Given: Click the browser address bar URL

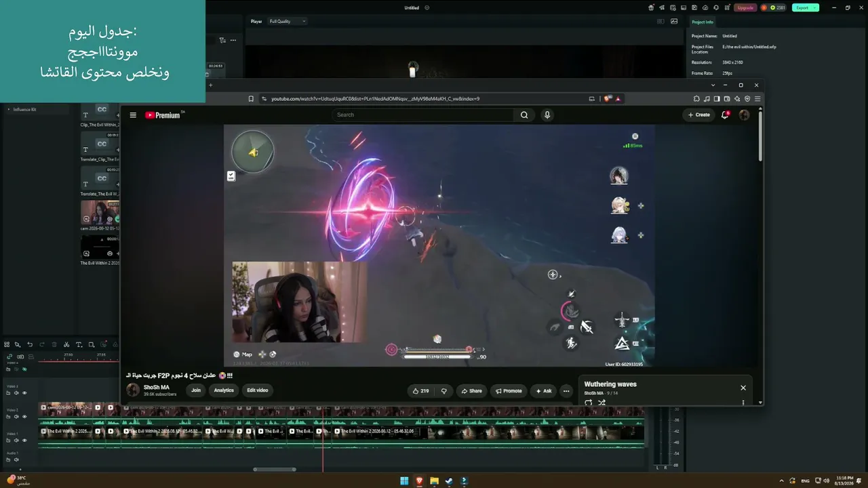Looking at the screenshot, I should (375, 99).
